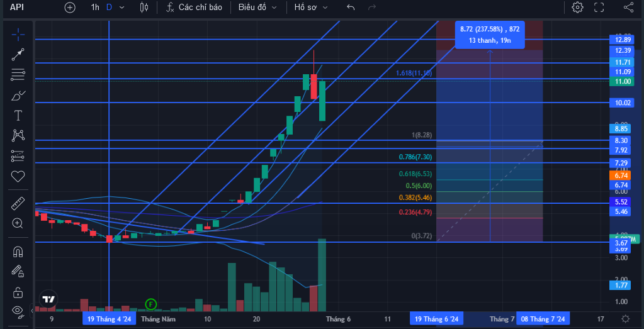Click the 19 Tháng 4 '24 date label

point(109,319)
